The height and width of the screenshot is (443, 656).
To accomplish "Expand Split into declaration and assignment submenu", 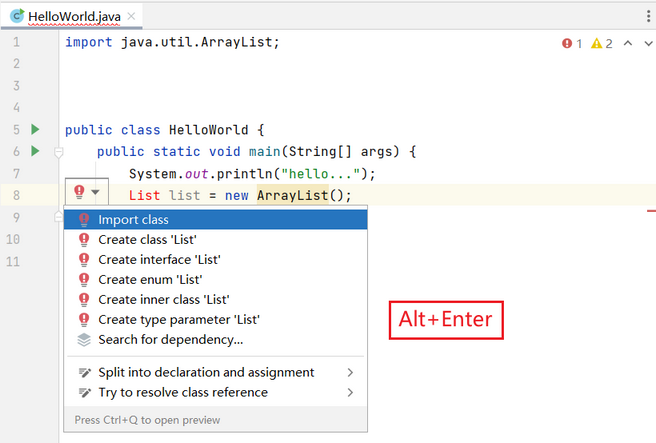I will tap(350, 372).
